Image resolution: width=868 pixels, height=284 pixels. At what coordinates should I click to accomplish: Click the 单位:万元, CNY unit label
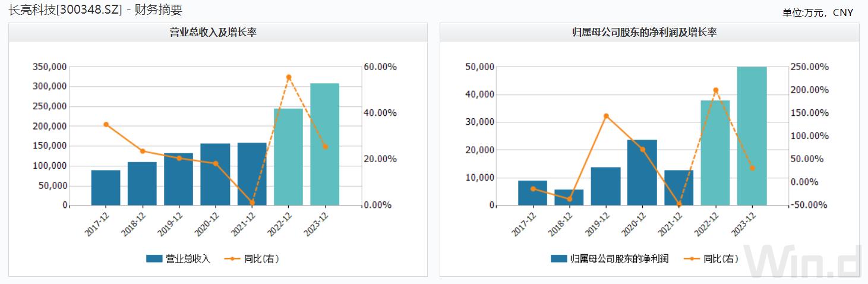[x=818, y=12]
